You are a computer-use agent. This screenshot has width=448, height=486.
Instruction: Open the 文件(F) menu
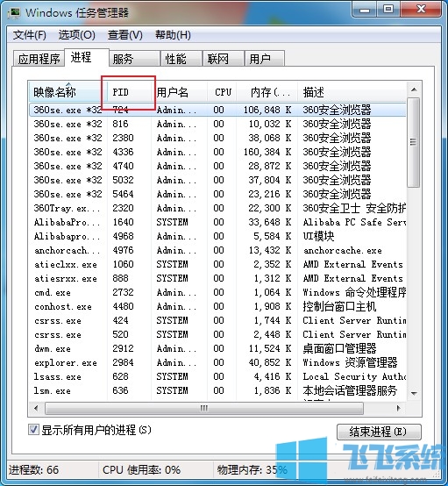30,35
